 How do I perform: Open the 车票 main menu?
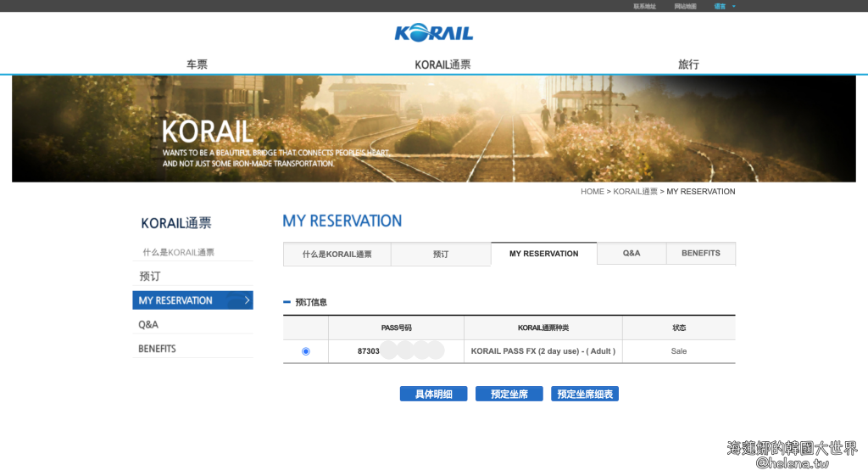pyautogui.click(x=197, y=64)
